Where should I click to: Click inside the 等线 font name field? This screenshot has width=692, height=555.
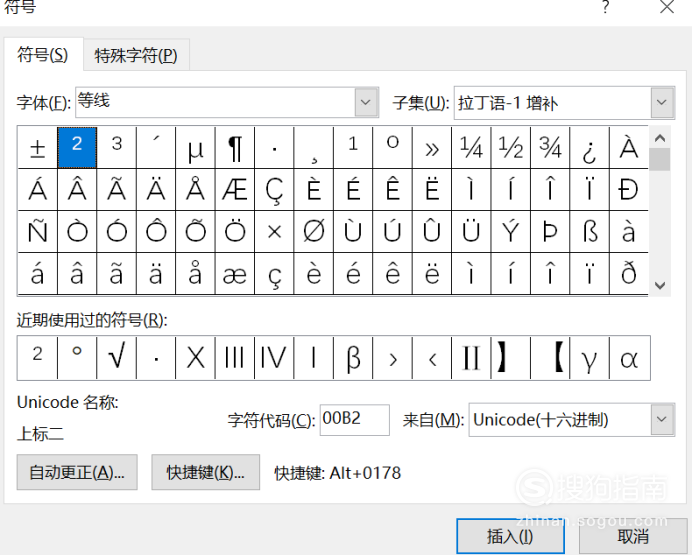[215, 102]
